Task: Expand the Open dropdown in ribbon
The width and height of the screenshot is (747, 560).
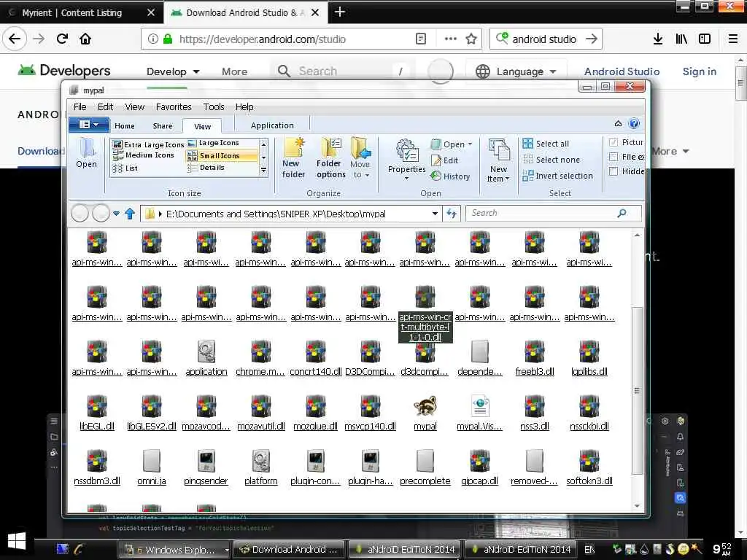Action: coord(470,144)
